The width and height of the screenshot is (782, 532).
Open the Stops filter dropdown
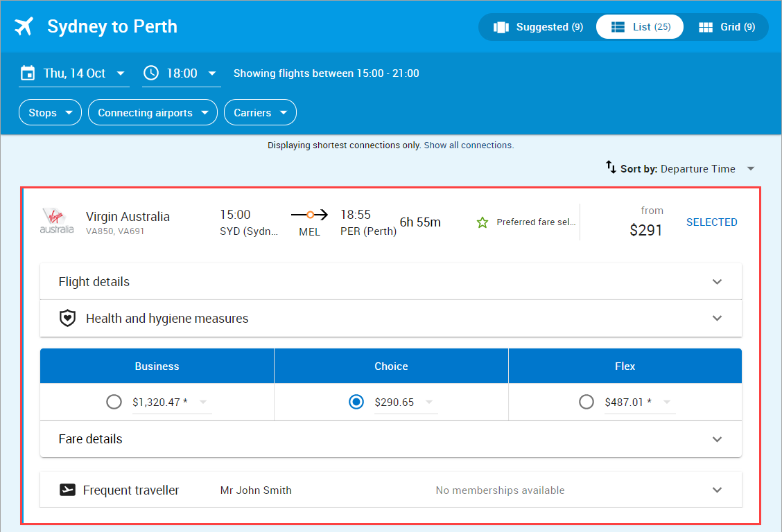[x=50, y=113]
